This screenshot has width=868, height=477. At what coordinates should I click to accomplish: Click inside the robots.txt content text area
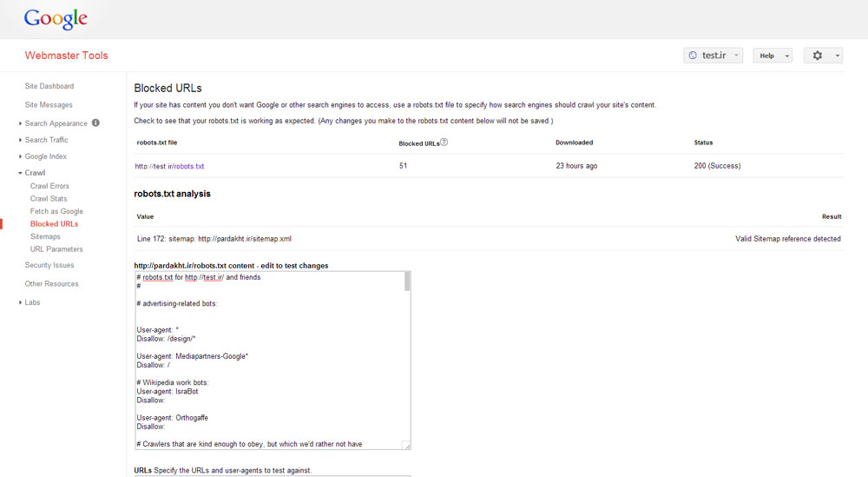[x=273, y=360]
